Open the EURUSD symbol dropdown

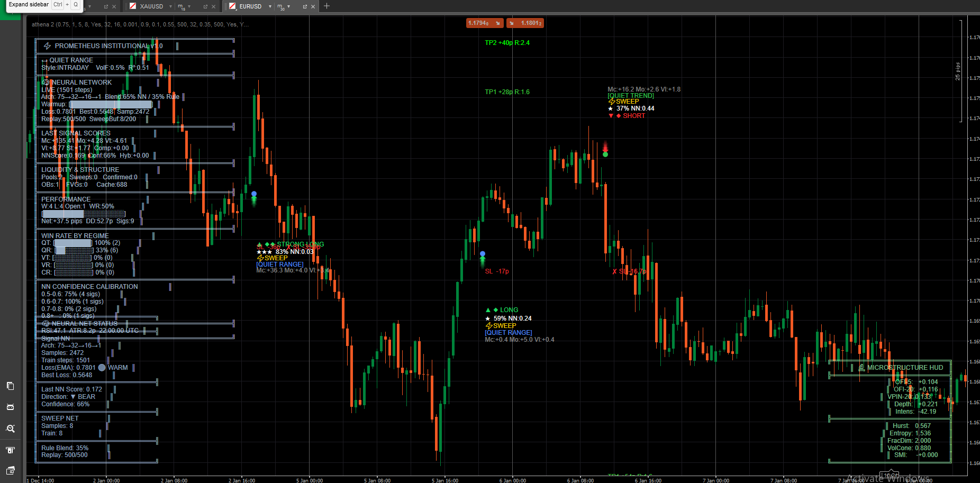(x=270, y=6)
